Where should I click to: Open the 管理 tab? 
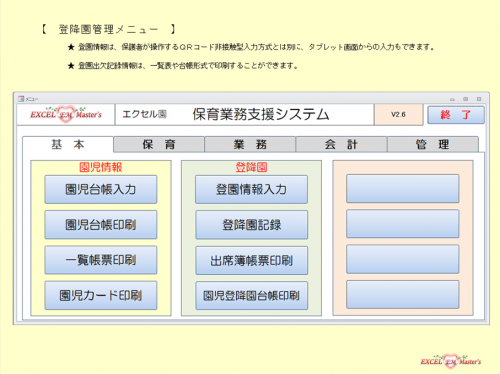point(433,144)
